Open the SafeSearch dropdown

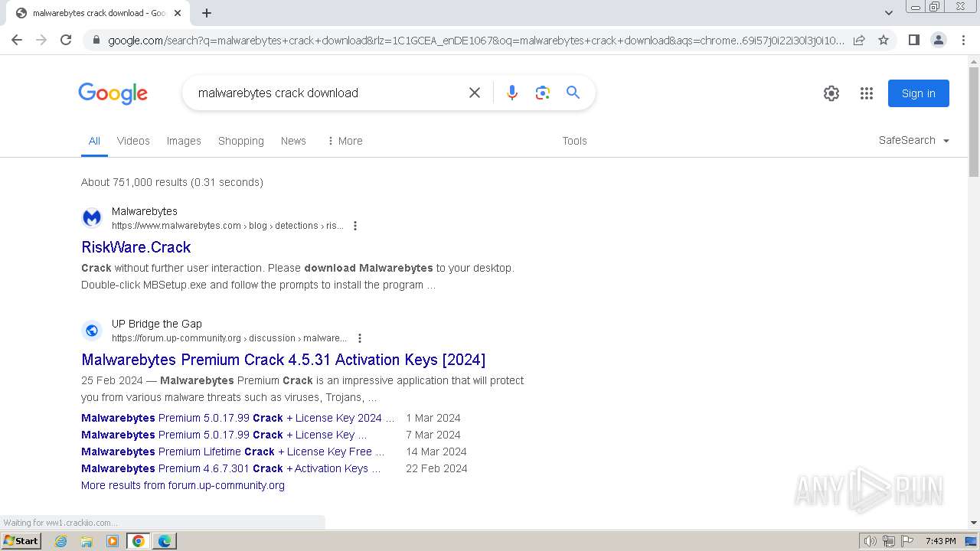click(x=914, y=140)
